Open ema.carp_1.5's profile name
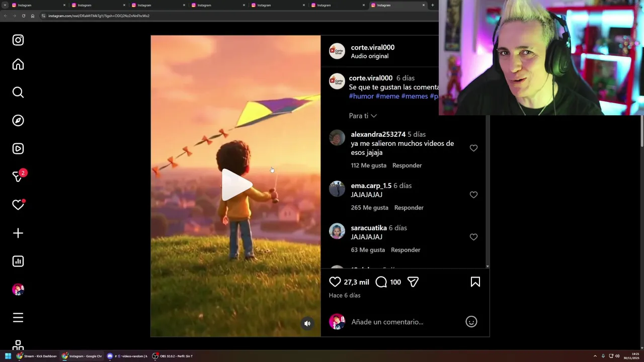644x362 pixels. (371, 186)
